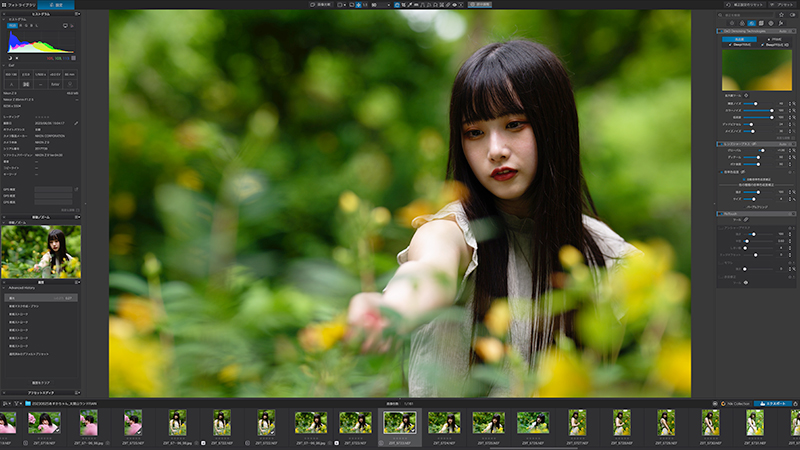
Task: Toggle the monitor soft-proofing icon above histogram
Action: tap(65, 26)
